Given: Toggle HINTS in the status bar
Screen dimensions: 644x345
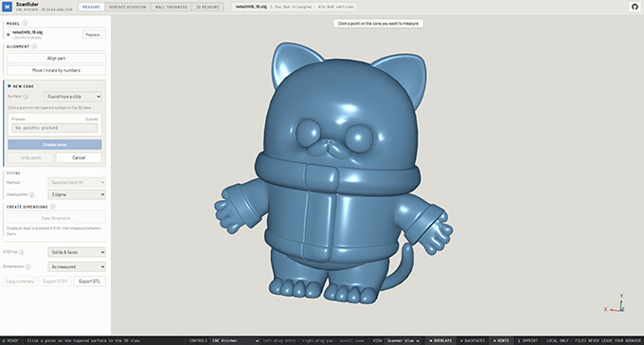Looking at the screenshot, I should (501, 341).
